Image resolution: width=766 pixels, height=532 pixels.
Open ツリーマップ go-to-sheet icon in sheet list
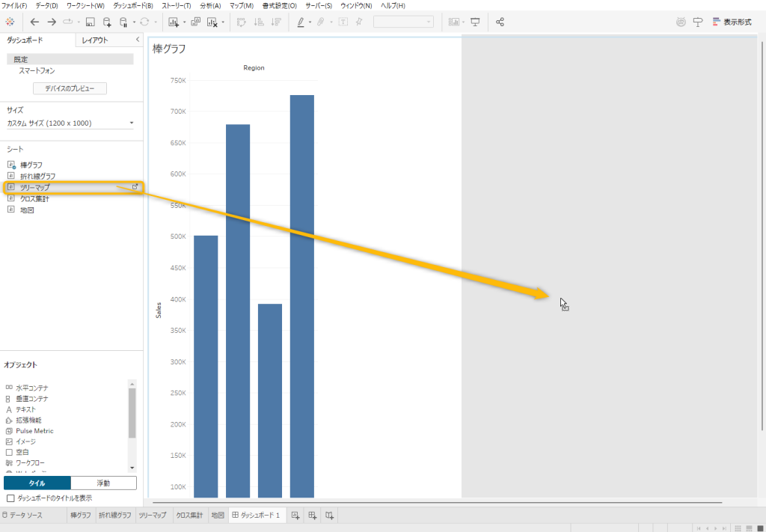point(135,187)
